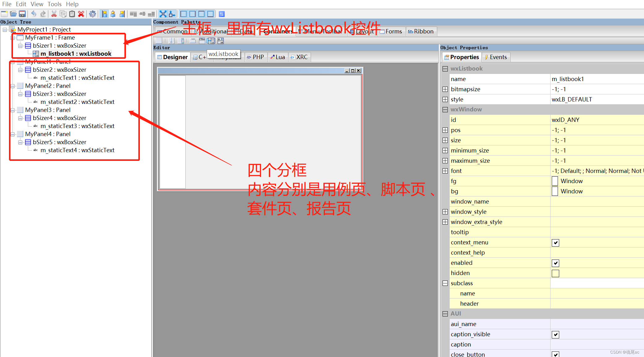644x357 pixels.
Task: Create a new project from the toolbar
Action: 4,14
